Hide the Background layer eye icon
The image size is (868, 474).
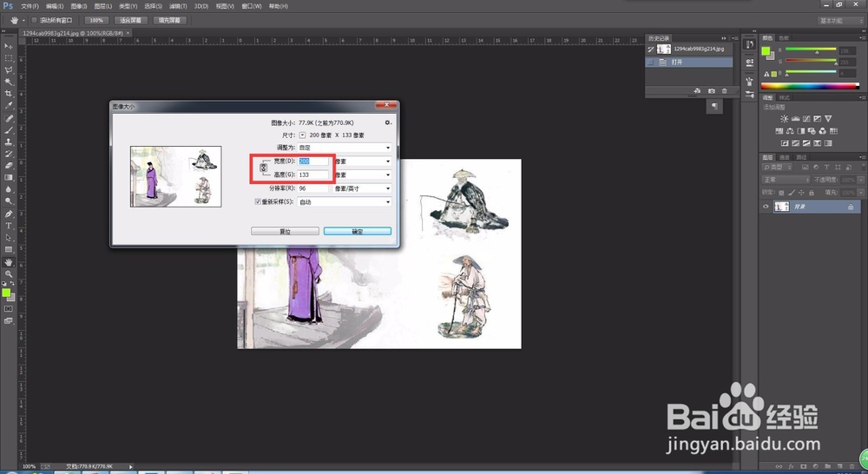click(766, 207)
